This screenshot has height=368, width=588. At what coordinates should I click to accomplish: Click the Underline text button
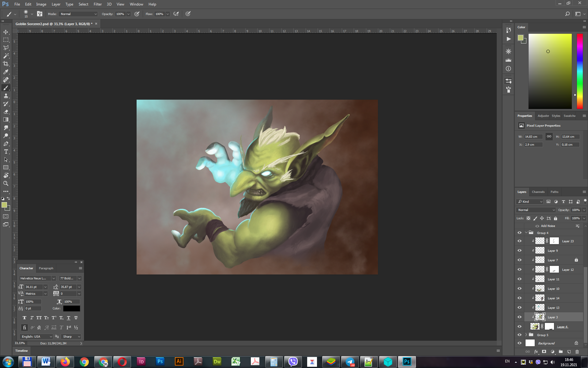click(69, 318)
